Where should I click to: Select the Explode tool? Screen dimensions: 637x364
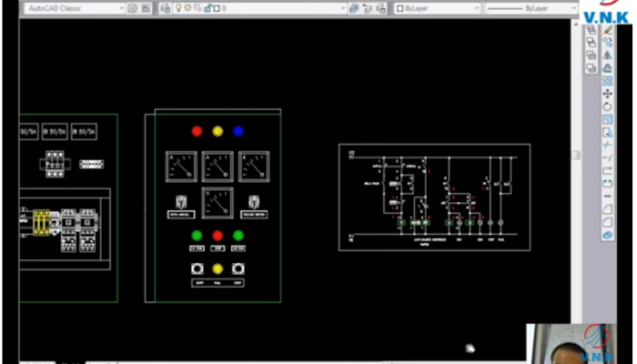pyautogui.click(x=607, y=235)
